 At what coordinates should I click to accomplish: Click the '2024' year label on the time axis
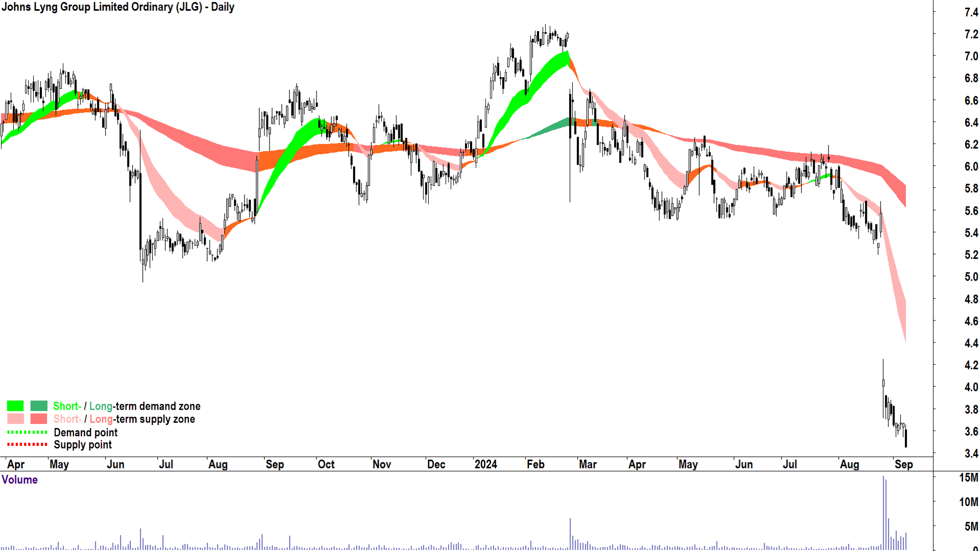pos(485,464)
